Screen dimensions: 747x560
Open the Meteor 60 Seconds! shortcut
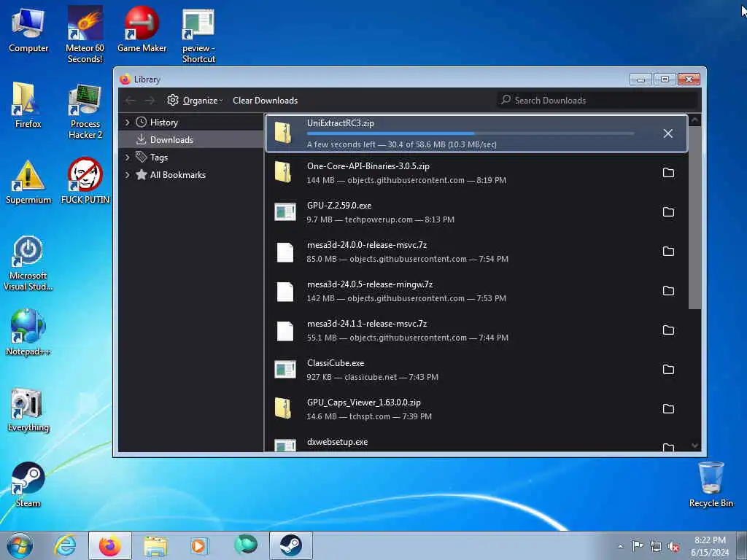[85, 34]
